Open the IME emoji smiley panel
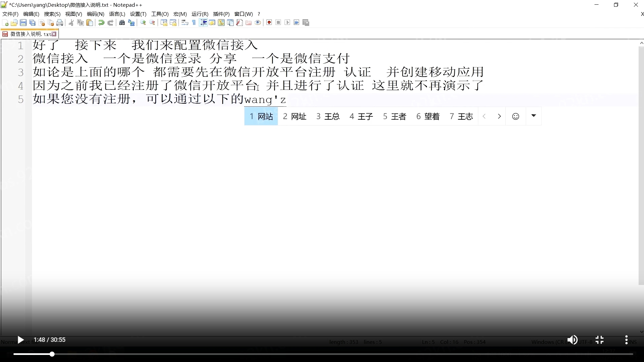The height and width of the screenshot is (362, 644). click(x=515, y=116)
